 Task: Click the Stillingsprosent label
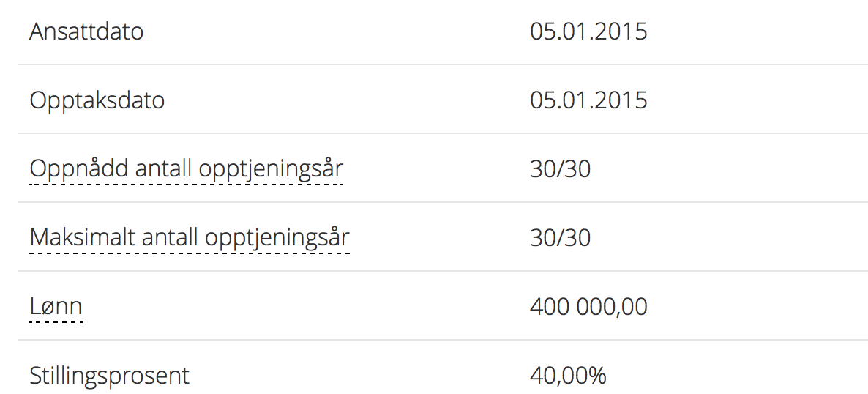point(109,376)
